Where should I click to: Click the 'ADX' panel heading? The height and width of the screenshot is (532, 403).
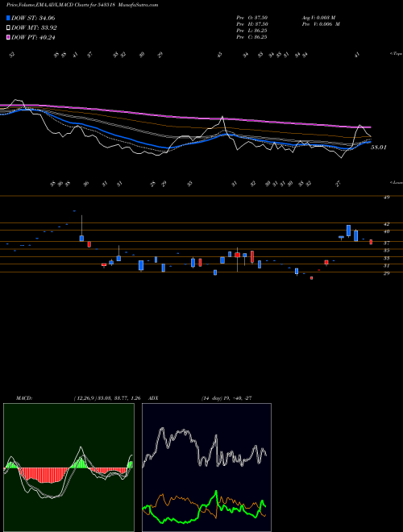point(154,398)
